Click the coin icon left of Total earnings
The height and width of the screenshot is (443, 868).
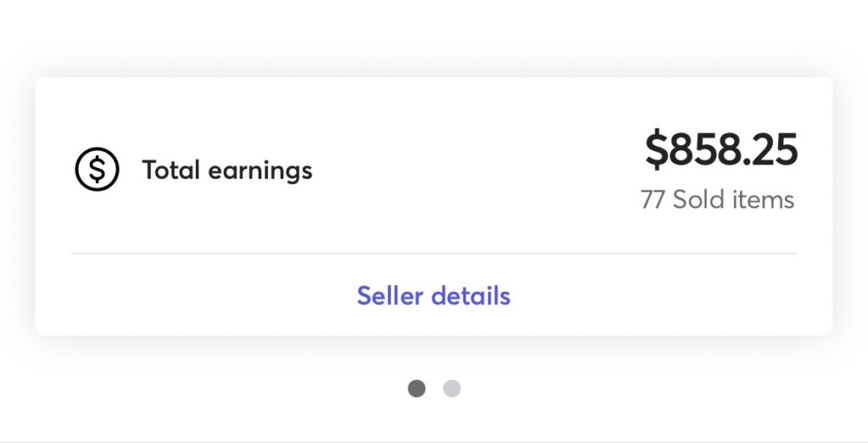point(97,170)
